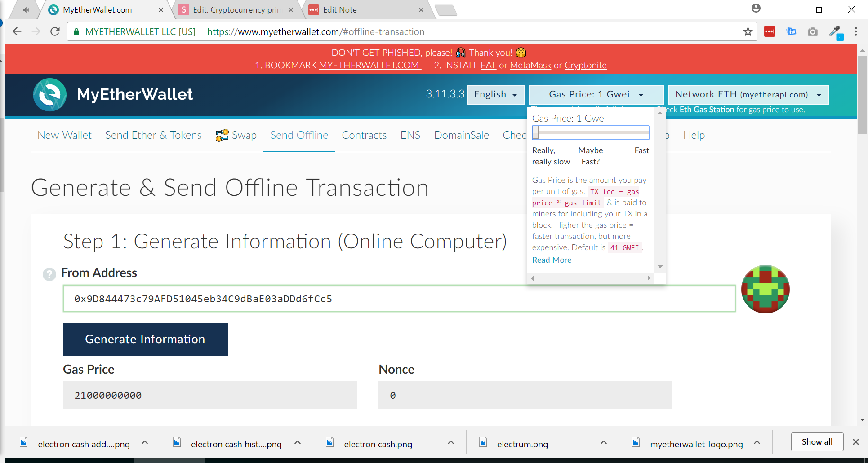Click the camera screenshot extension icon
868x463 pixels.
tap(812, 31)
